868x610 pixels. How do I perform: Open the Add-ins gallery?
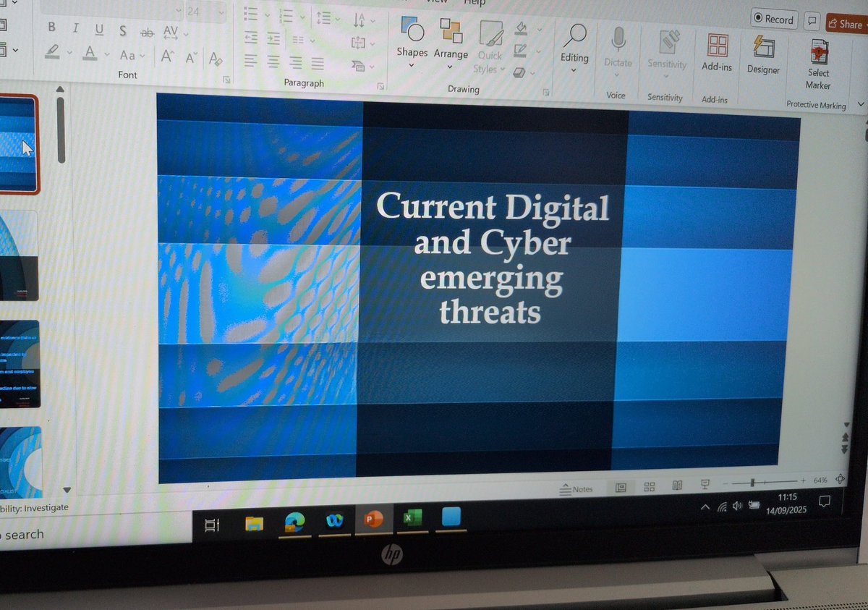(x=717, y=53)
